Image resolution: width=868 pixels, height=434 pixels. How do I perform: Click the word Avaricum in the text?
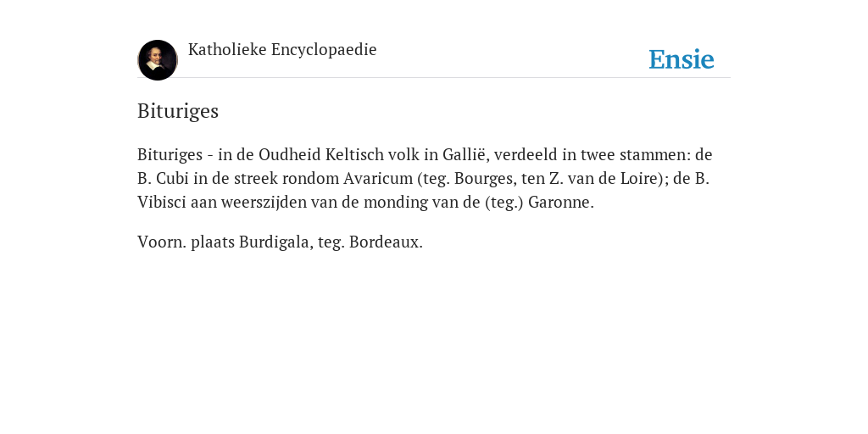378,178
